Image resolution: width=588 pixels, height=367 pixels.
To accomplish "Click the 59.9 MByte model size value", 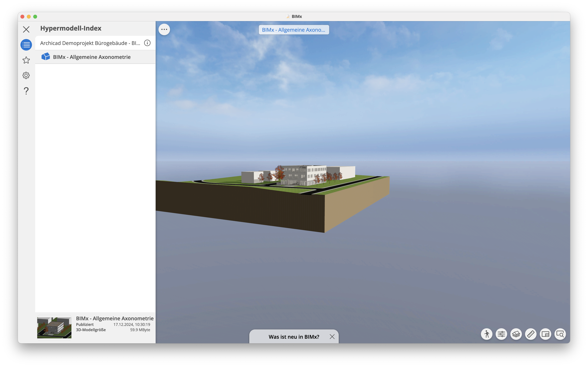I will (140, 330).
